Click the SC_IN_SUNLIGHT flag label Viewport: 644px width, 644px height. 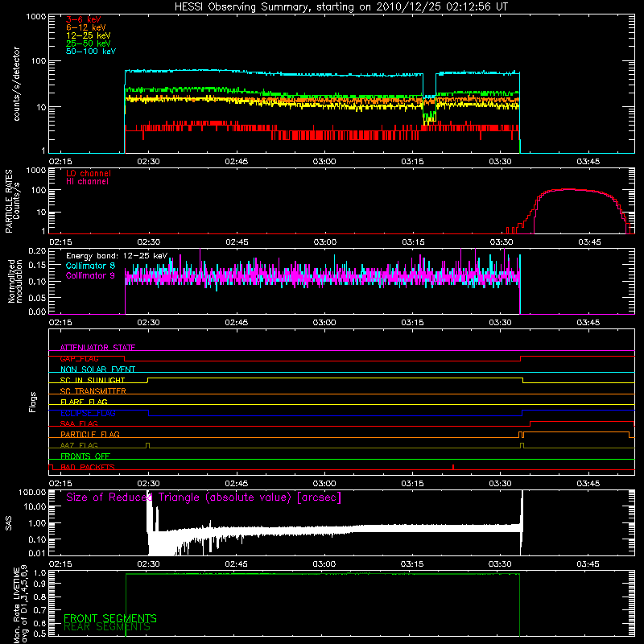[93, 380]
